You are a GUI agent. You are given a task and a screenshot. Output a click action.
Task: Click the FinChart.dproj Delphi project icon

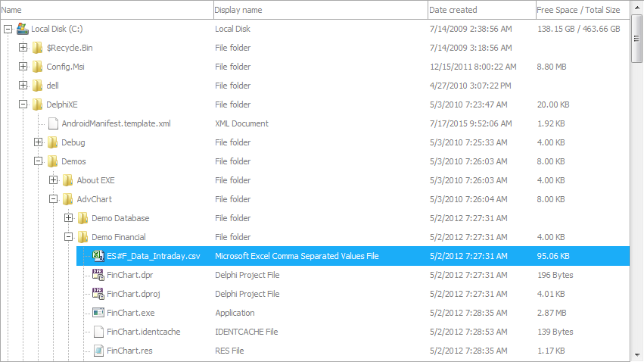(x=98, y=293)
